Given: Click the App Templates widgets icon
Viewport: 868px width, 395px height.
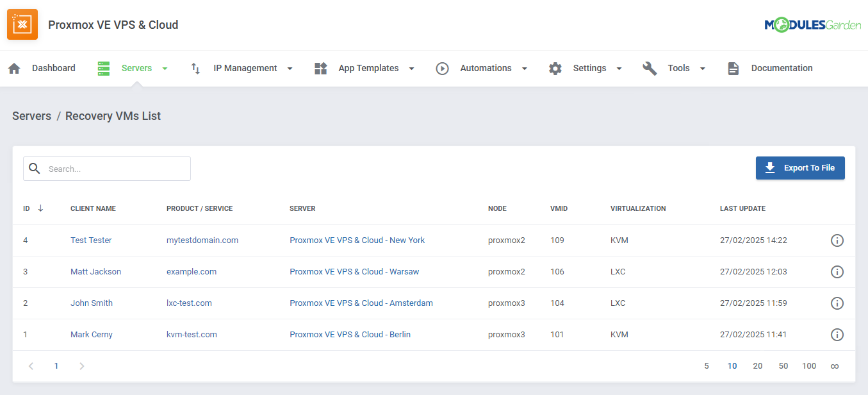Looking at the screenshot, I should [x=321, y=69].
